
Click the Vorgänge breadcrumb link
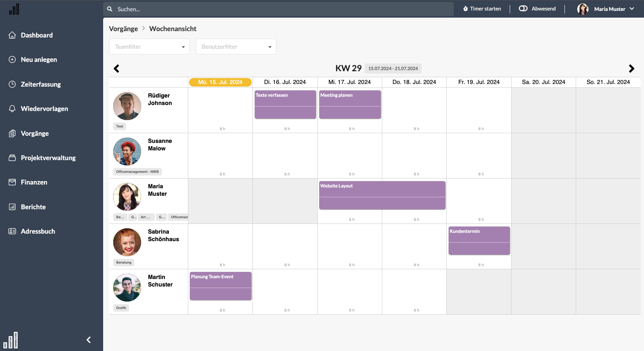123,29
